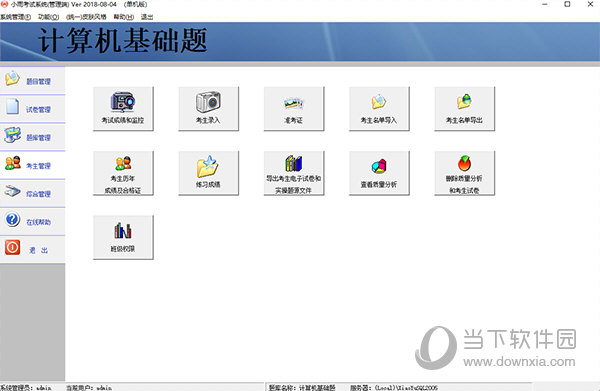Open 考试成绩和监控 camera button

[x=123, y=109]
